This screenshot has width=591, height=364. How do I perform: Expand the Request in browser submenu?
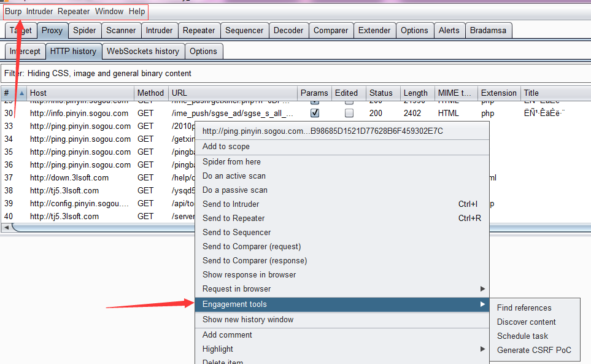pos(482,289)
